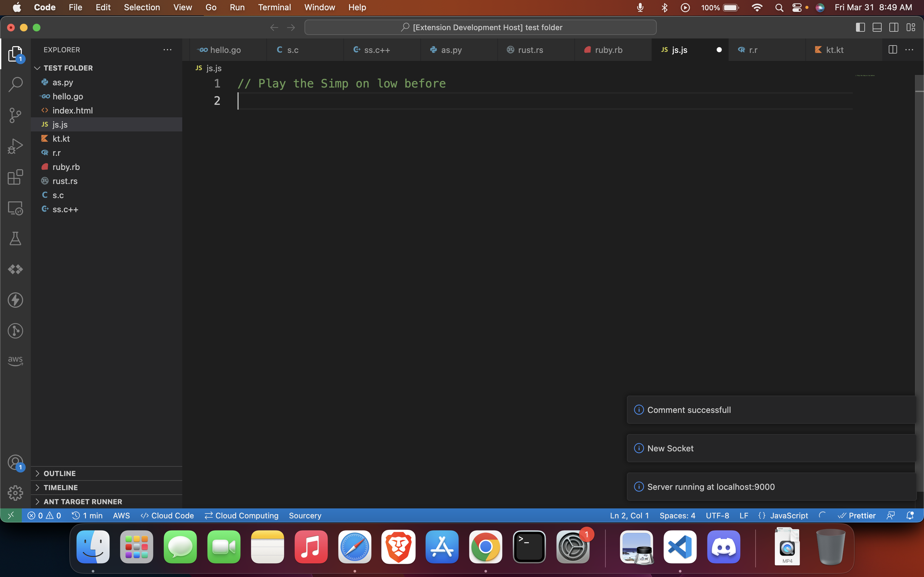
Task: Toggle the bottom panel visibility
Action: pos(877,28)
